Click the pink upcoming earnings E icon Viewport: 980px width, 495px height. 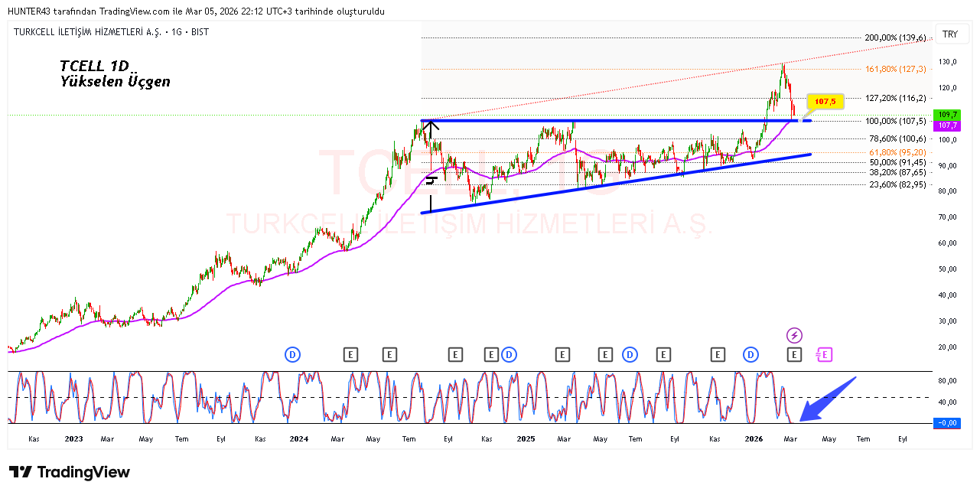tap(823, 354)
